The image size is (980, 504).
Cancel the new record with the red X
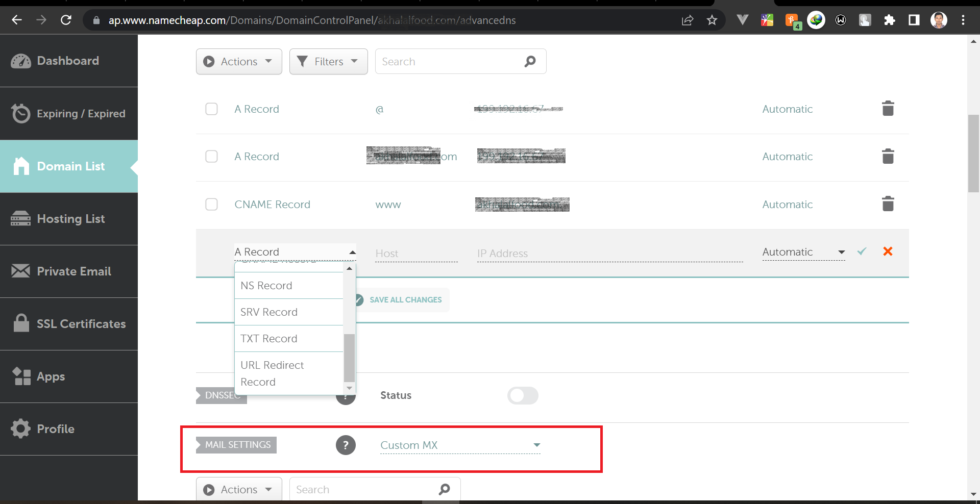888,251
